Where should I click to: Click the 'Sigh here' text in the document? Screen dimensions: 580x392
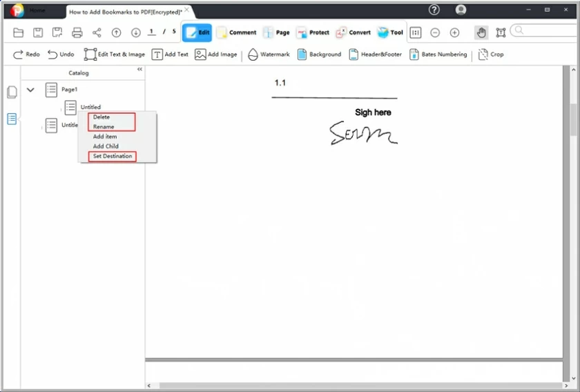[373, 112]
